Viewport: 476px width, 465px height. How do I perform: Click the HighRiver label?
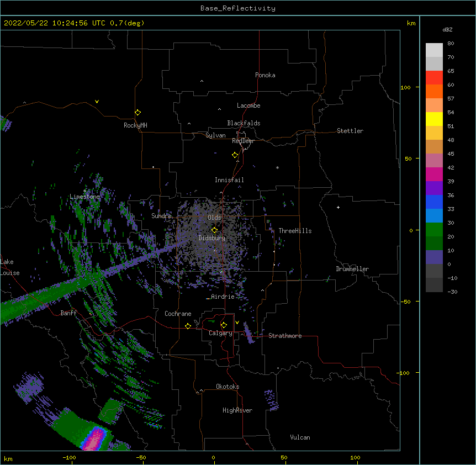(237, 410)
